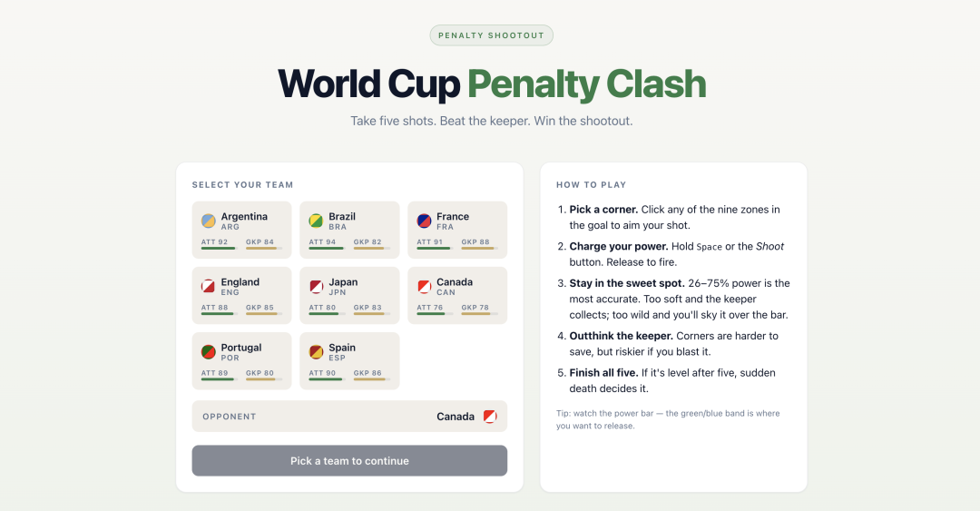
Task: Click Spain's GKP 86 rating bar
Action: click(x=372, y=379)
